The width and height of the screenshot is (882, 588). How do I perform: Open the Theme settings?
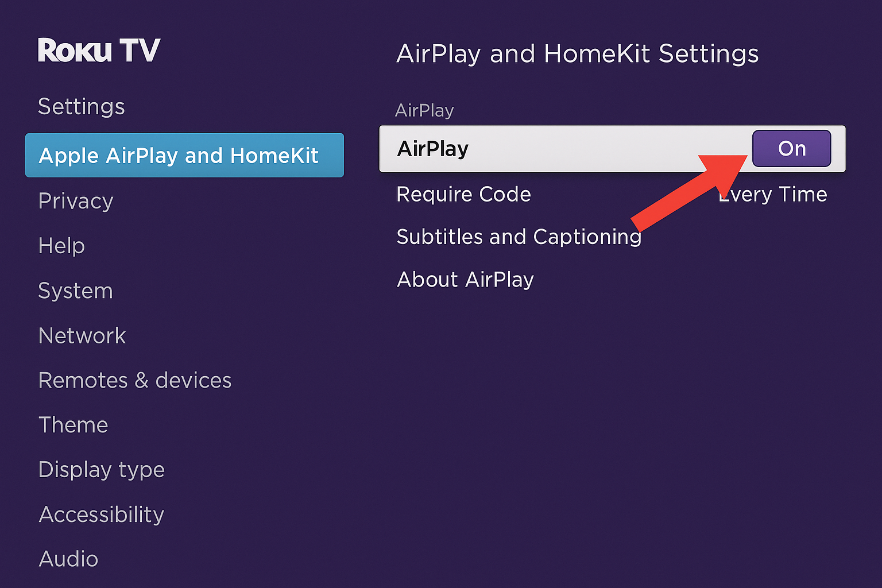pyautogui.click(x=73, y=425)
